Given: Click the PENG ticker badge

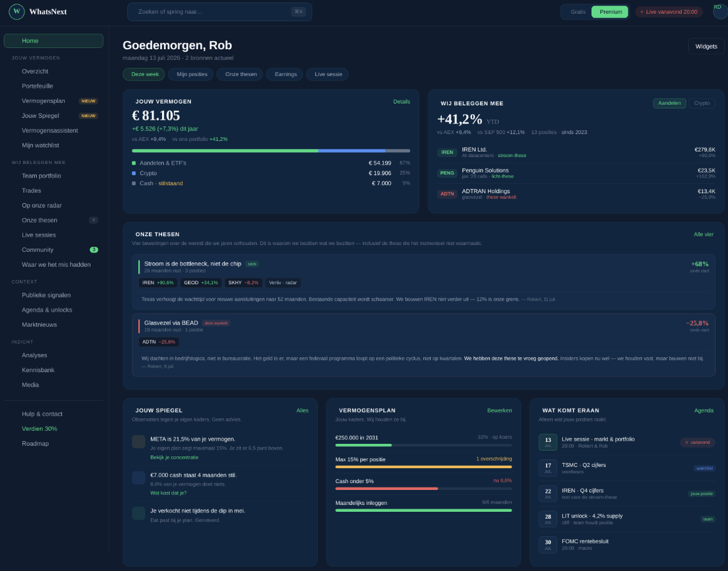Looking at the screenshot, I should tap(447, 173).
